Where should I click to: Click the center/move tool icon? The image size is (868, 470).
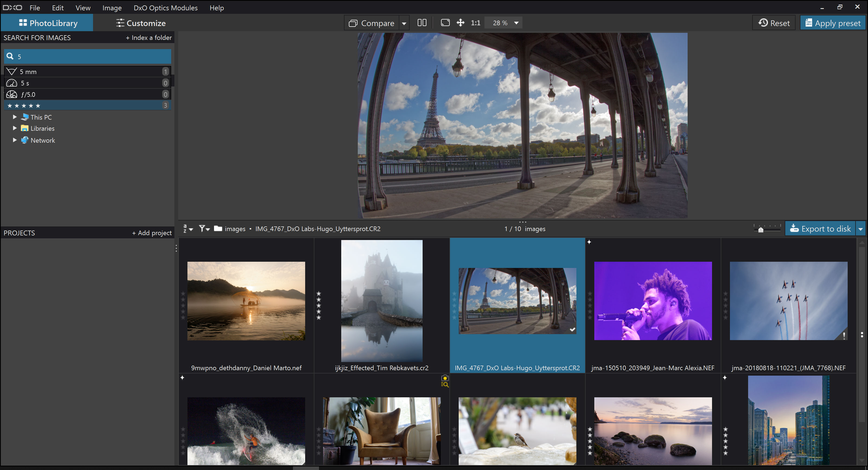pyautogui.click(x=461, y=23)
